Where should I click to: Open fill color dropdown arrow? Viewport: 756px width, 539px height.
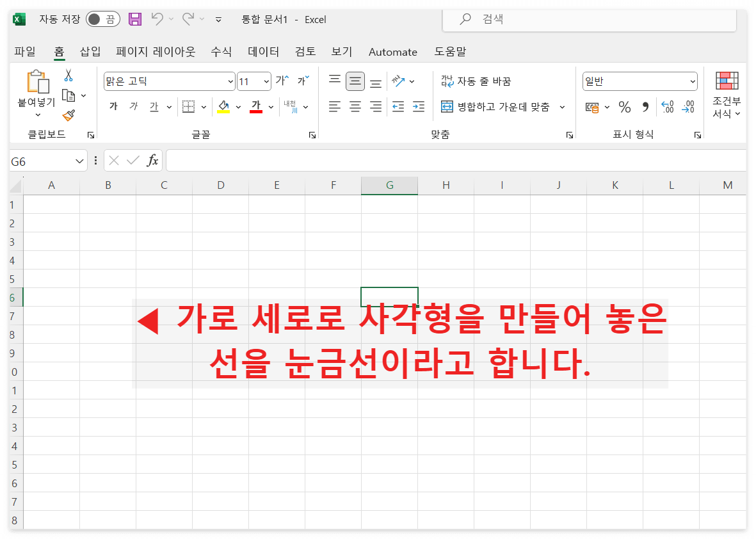(x=238, y=107)
